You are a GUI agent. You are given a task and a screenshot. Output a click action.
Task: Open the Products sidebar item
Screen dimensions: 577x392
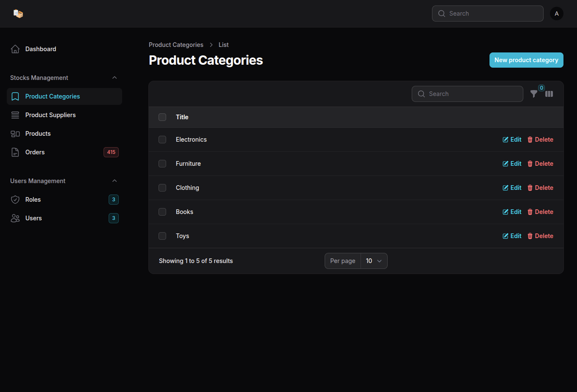tap(38, 134)
